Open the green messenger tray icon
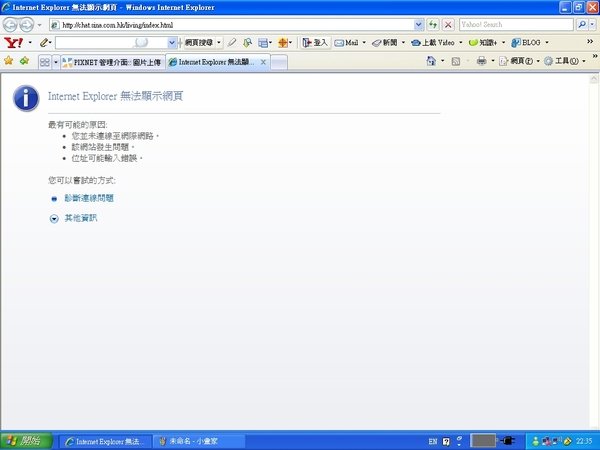Viewport: 600px width, 450px height. tap(535, 441)
